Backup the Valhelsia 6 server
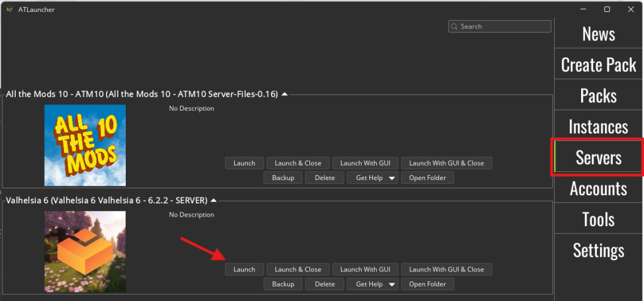Viewport: 644px width, 301px height. pyautogui.click(x=283, y=284)
